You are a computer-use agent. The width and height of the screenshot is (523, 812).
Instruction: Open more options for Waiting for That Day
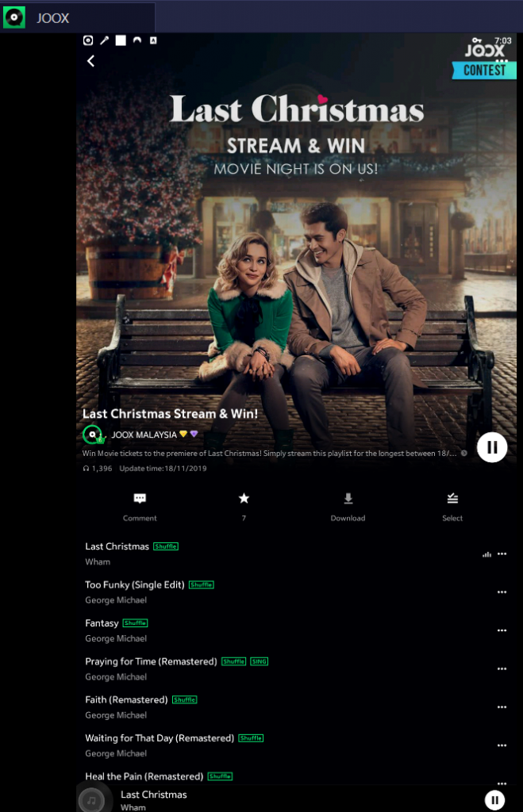(x=502, y=745)
